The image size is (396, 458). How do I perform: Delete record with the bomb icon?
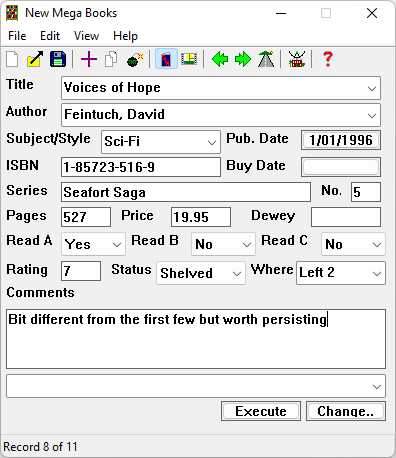[135, 60]
